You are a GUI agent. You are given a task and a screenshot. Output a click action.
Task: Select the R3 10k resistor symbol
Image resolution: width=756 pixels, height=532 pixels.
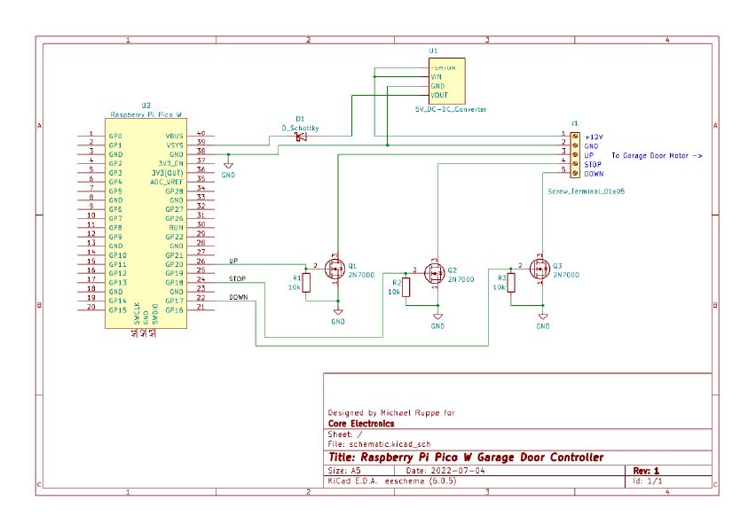coord(511,282)
